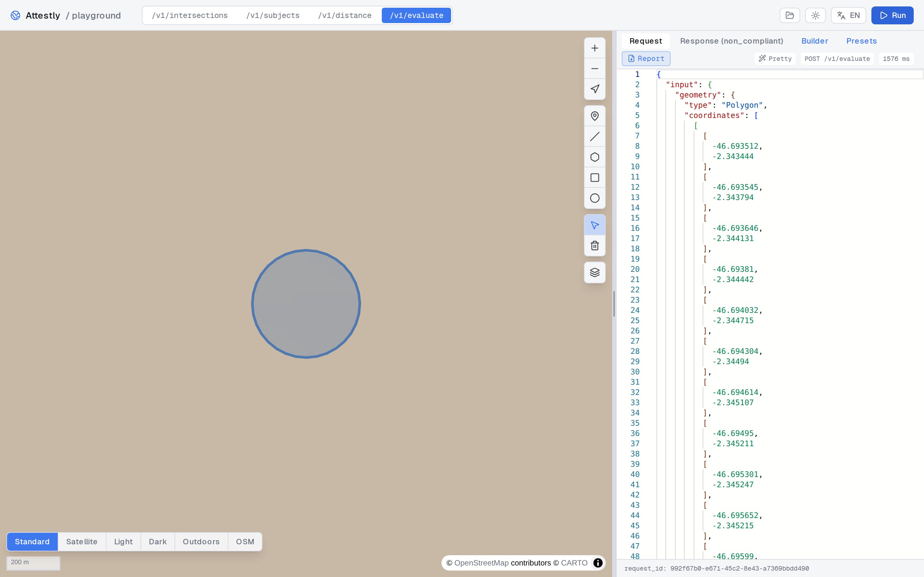
Task: Select the marker point drawing tool
Action: (595, 116)
